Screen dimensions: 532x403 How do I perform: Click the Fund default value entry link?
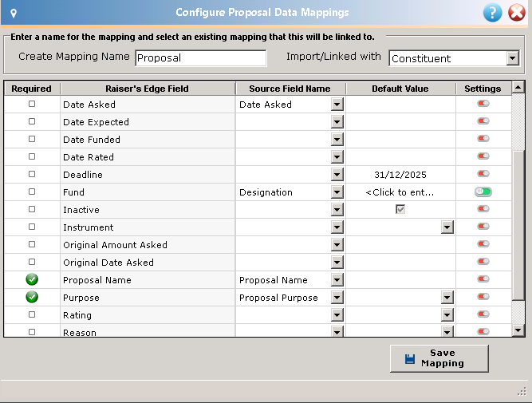coord(400,192)
